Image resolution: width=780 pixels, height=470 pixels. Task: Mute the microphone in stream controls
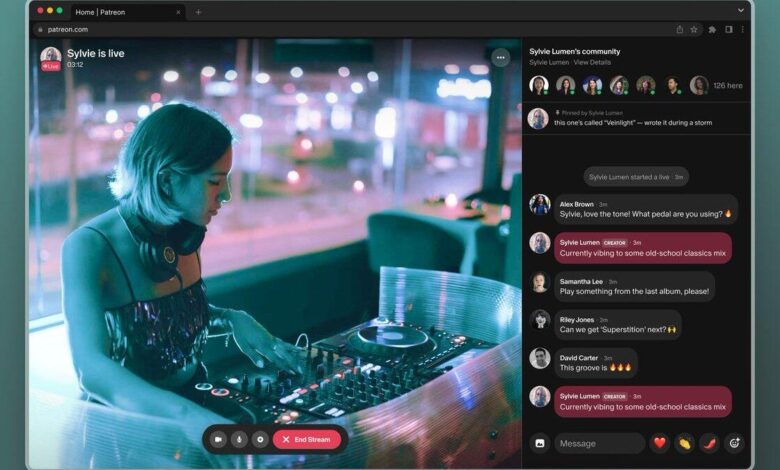(239, 440)
